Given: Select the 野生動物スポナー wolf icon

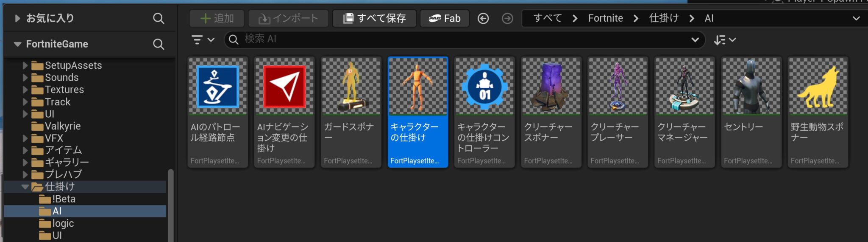Looking at the screenshot, I should coord(818,87).
